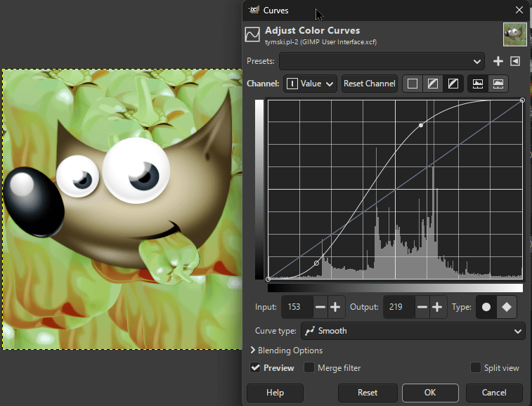Viewport: 532px width, 406px height.
Task: Click the Adjust Color Curves header icon
Action: point(252,34)
